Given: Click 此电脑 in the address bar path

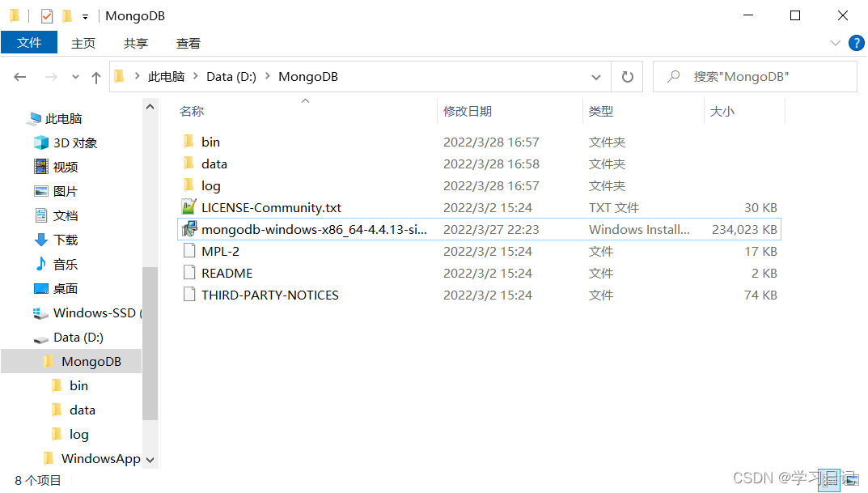Looking at the screenshot, I should [166, 76].
